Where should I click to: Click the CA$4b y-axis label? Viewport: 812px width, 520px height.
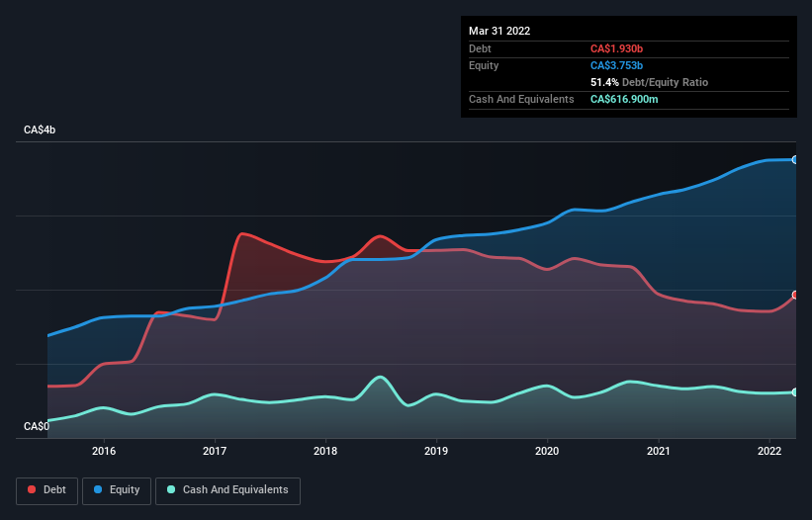[x=40, y=130]
